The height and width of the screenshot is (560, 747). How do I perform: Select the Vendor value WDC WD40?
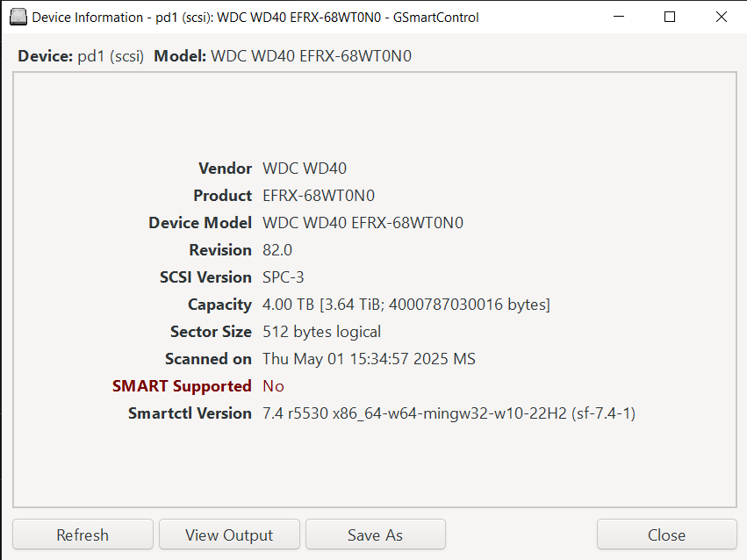point(305,169)
